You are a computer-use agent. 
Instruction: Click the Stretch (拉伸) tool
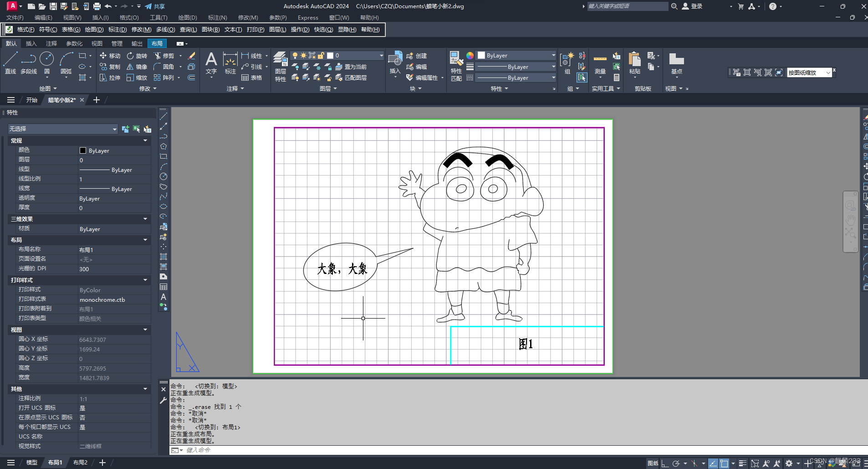[110, 77]
